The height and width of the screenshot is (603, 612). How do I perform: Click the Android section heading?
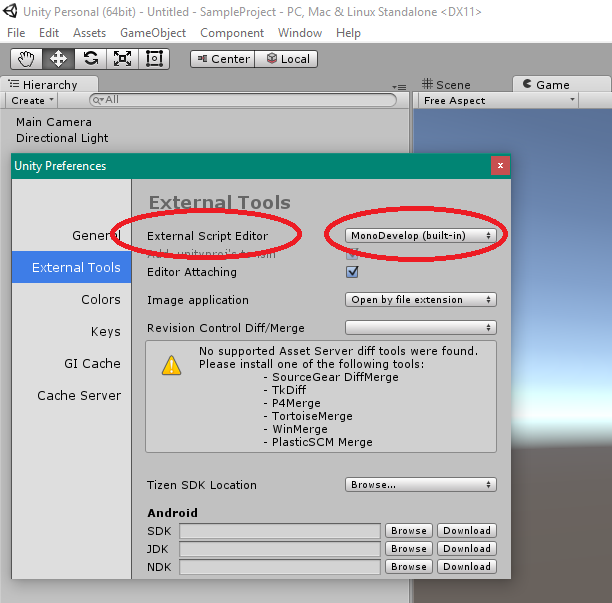[172, 513]
